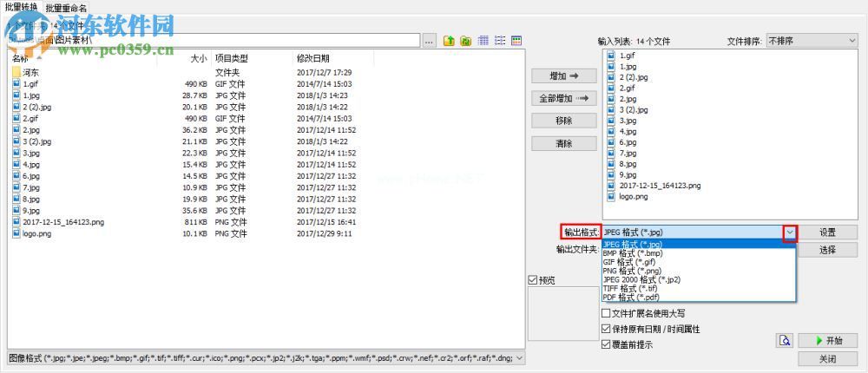Switch to the 批量转换 tab
Screen dimensions: 868x373
coord(22,7)
